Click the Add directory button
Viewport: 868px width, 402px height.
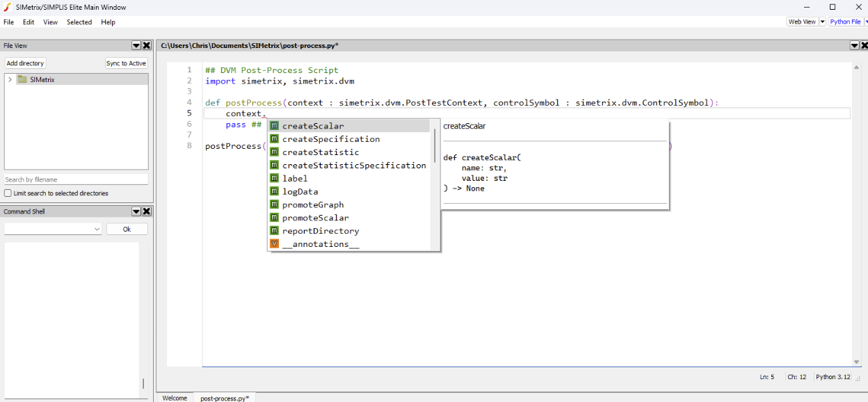pyautogui.click(x=25, y=63)
